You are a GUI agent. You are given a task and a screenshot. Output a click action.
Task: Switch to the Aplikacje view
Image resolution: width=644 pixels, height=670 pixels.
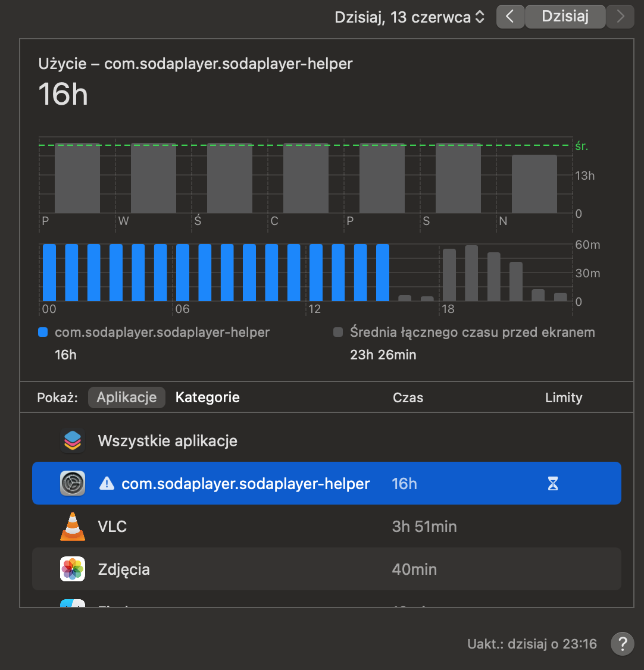[x=127, y=397]
